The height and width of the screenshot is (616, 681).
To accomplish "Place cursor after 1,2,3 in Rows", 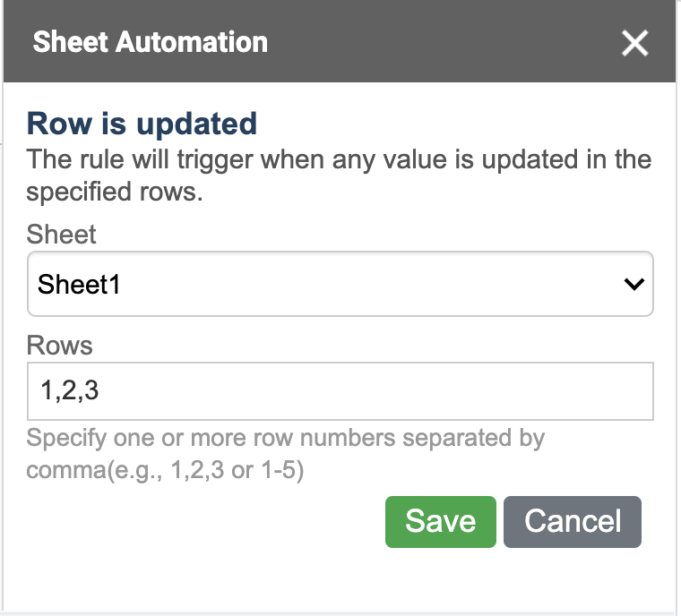I will point(100,390).
